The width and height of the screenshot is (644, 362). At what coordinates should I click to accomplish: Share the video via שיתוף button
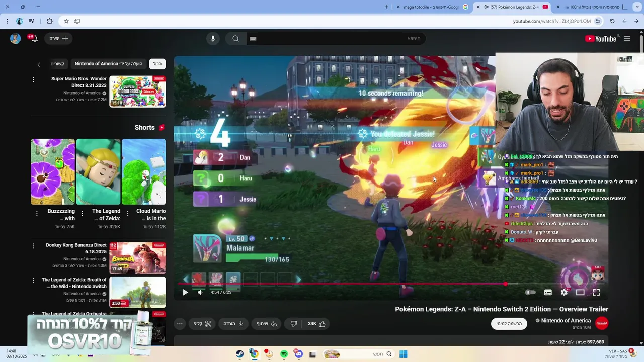click(x=267, y=324)
